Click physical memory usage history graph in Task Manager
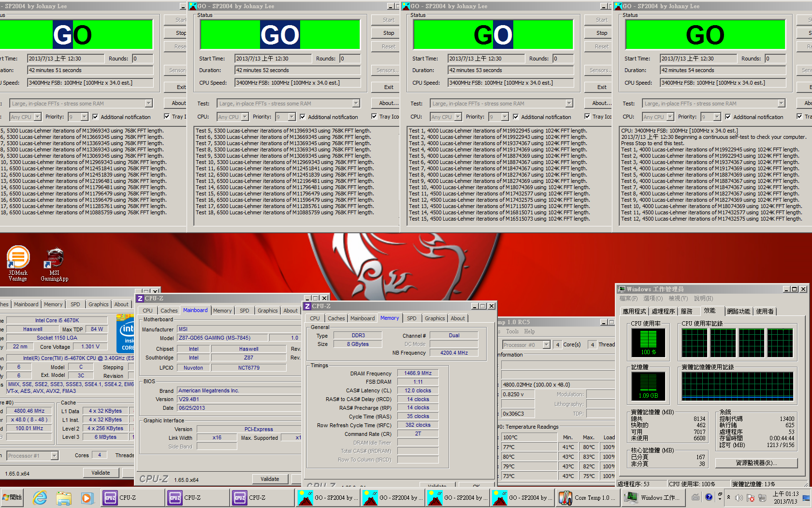The image size is (812, 508). 738,386
